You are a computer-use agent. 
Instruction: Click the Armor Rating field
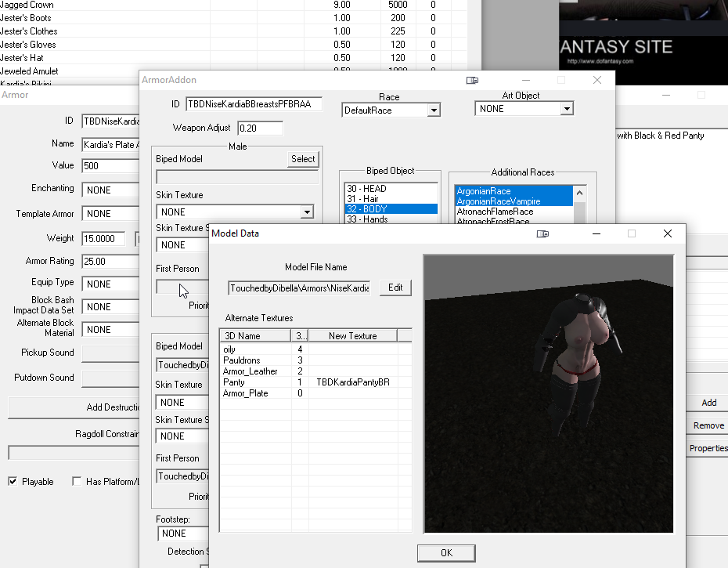point(110,261)
